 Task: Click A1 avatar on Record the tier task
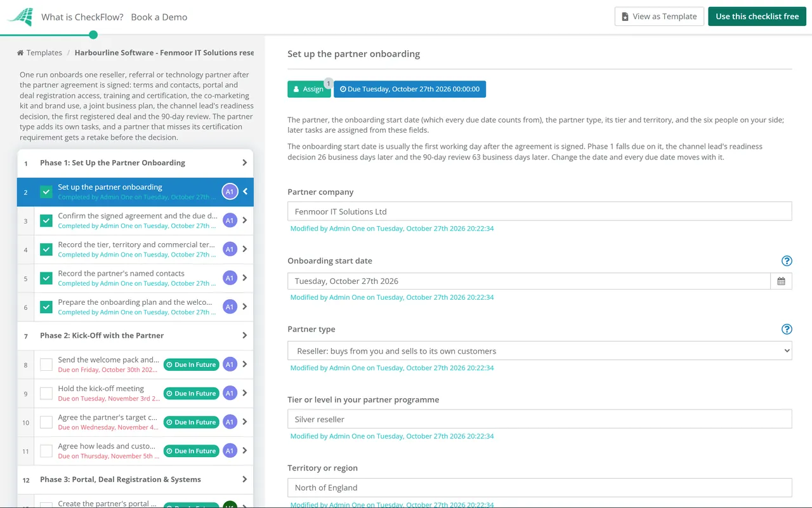(230, 249)
